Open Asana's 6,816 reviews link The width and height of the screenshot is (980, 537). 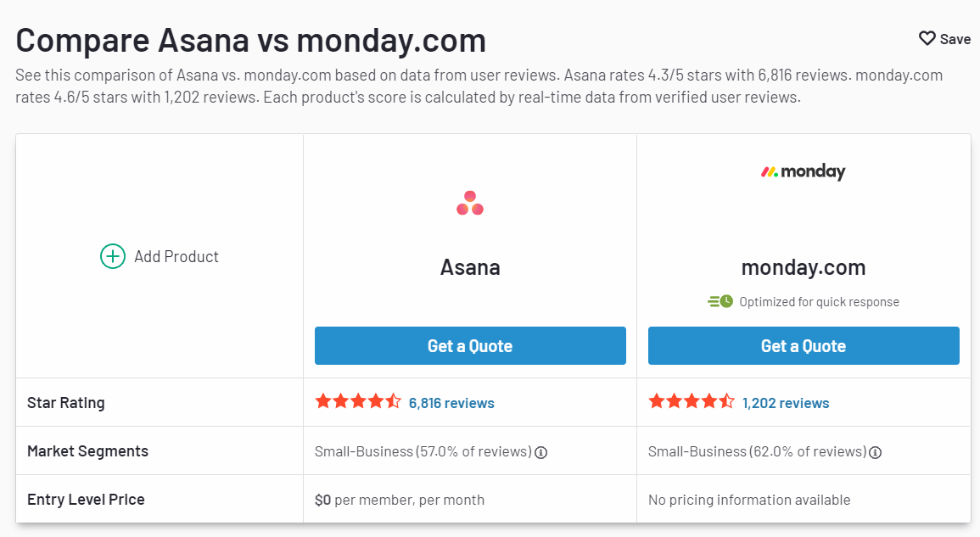(451, 403)
